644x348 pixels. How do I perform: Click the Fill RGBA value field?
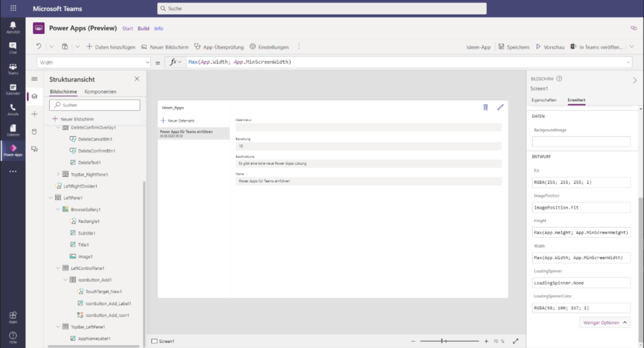pos(581,182)
